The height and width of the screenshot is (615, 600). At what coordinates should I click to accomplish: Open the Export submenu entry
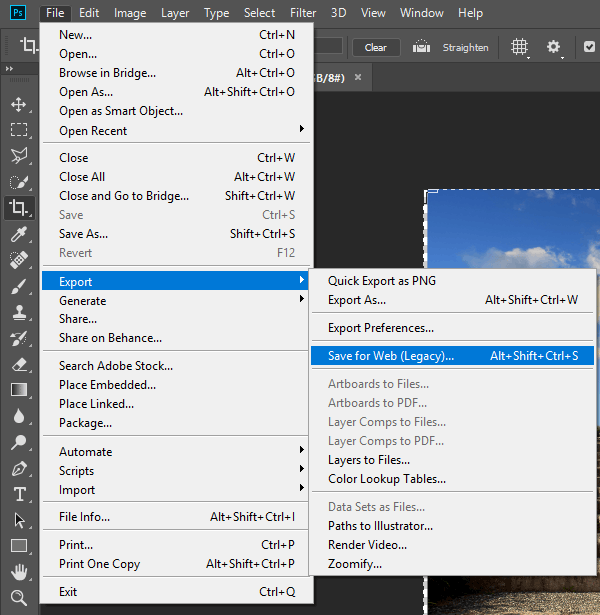(176, 281)
